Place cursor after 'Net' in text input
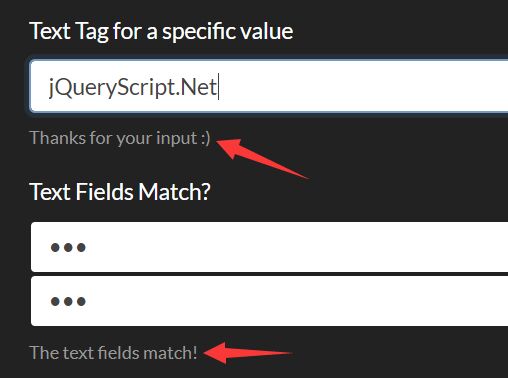Image resolution: width=508 pixels, height=378 pixels. pos(218,87)
